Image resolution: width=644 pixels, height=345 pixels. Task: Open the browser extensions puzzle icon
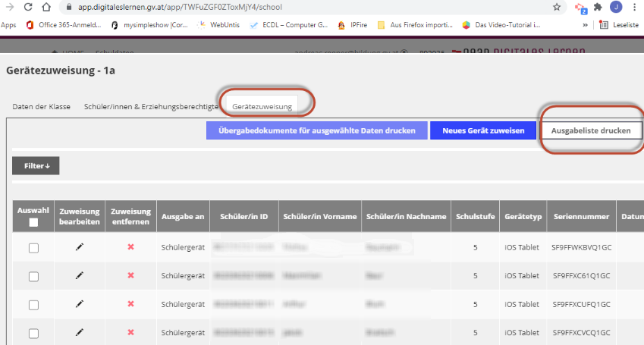pos(598,7)
